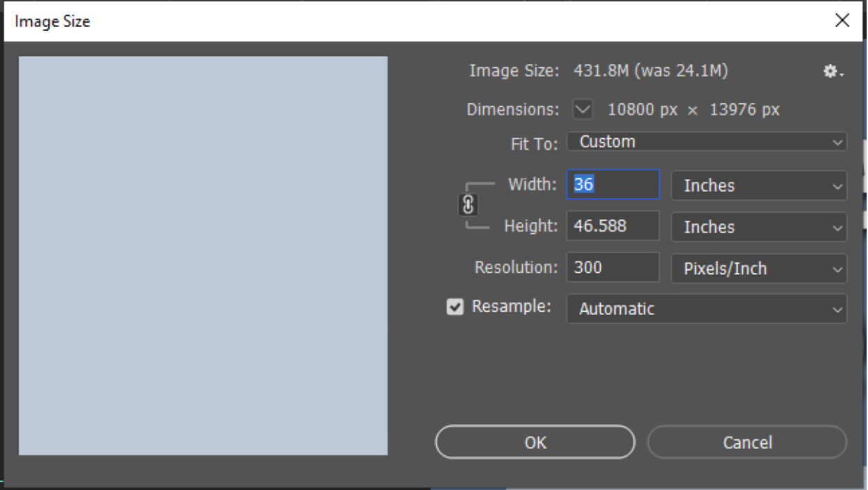Screen dimensions: 868x490
Task: Click the Width value field showing 36
Action: click(x=613, y=185)
